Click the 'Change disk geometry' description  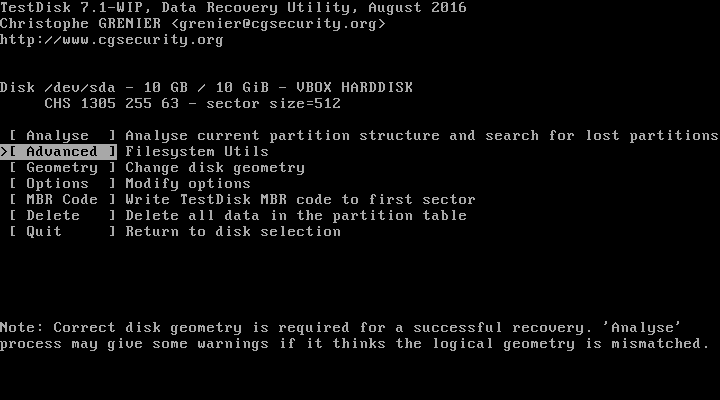tap(215, 168)
